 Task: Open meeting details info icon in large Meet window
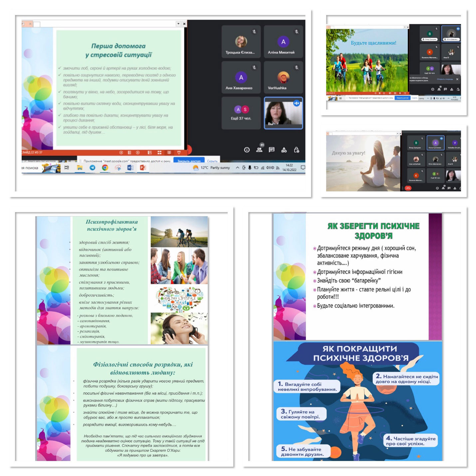247,150
